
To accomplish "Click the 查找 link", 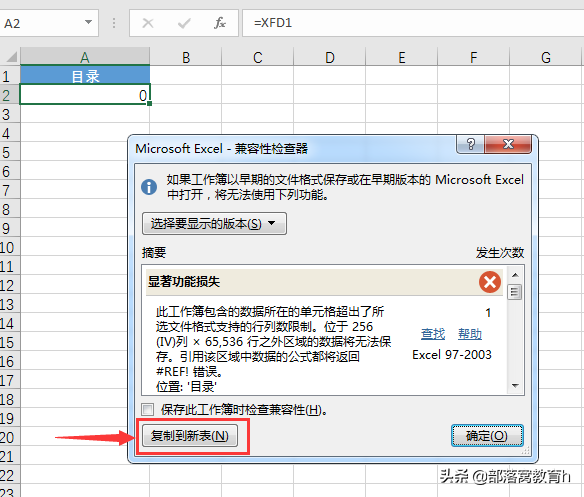I will 433,333.
